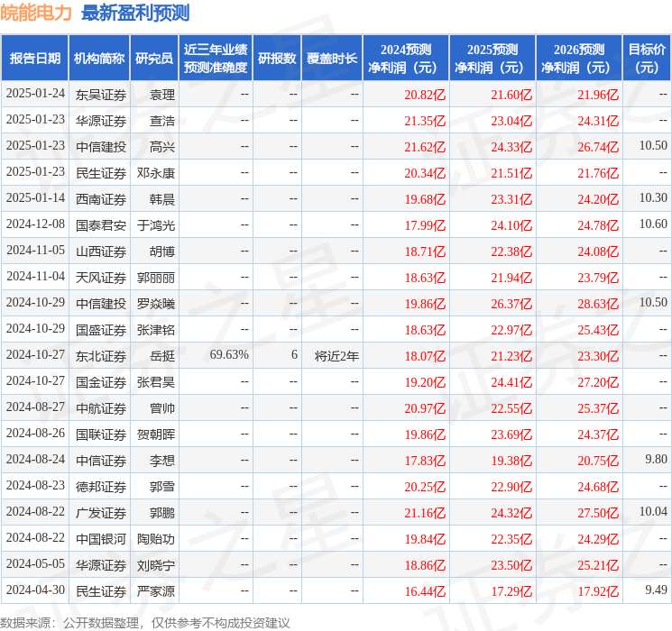Image resolution: width=672 pixels, height=631 pixels.
Task: Select the 西南证券 institution cell
Action: click(101, 199)
